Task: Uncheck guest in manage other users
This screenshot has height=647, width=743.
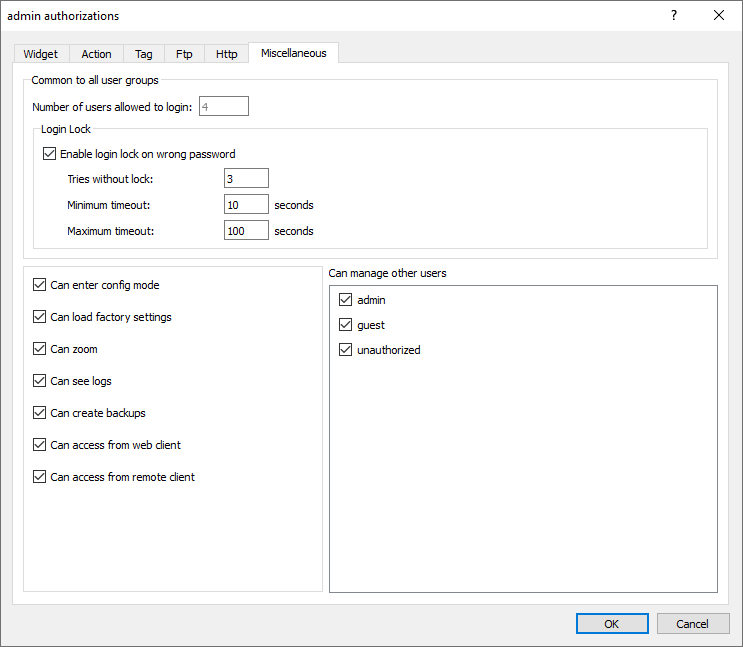Action: (x=346, y=325)
